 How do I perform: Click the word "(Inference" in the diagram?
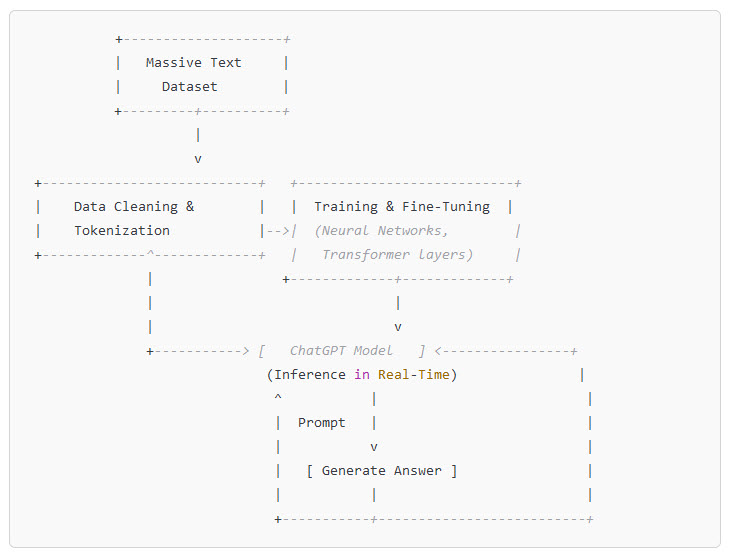[x=306, y=375]
